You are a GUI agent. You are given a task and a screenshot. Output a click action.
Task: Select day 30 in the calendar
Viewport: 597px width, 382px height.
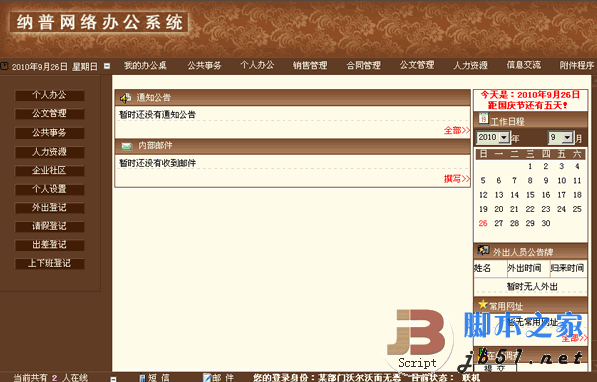pyautogui.click(x=546, y=223)
